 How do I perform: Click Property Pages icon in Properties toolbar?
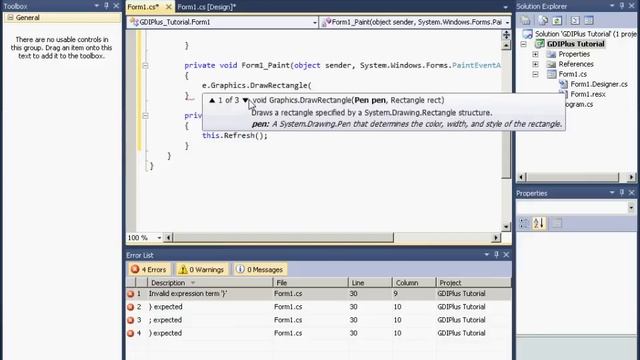point(557,223)
